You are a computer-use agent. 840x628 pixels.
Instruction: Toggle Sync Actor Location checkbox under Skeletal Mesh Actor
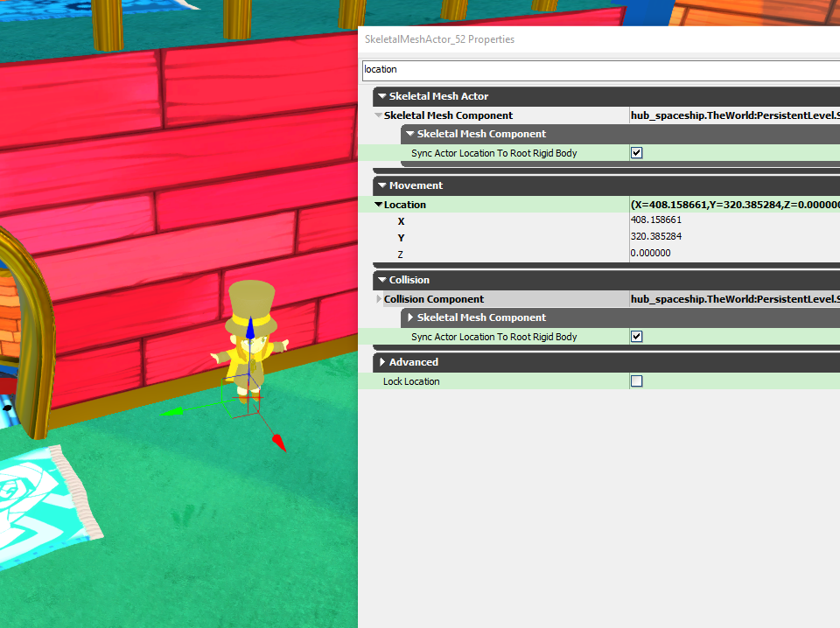tap(636, 153)
